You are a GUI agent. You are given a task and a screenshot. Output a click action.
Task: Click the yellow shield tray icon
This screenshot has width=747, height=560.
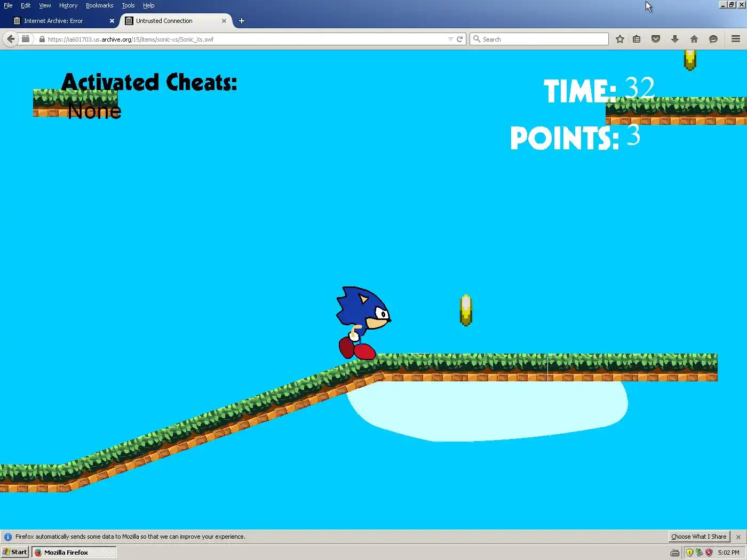tap(689, 553)
